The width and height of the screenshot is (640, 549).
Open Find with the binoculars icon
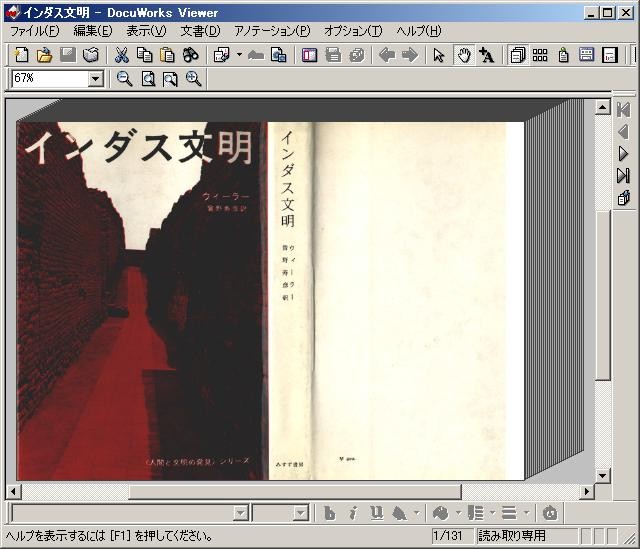(190, 55)
